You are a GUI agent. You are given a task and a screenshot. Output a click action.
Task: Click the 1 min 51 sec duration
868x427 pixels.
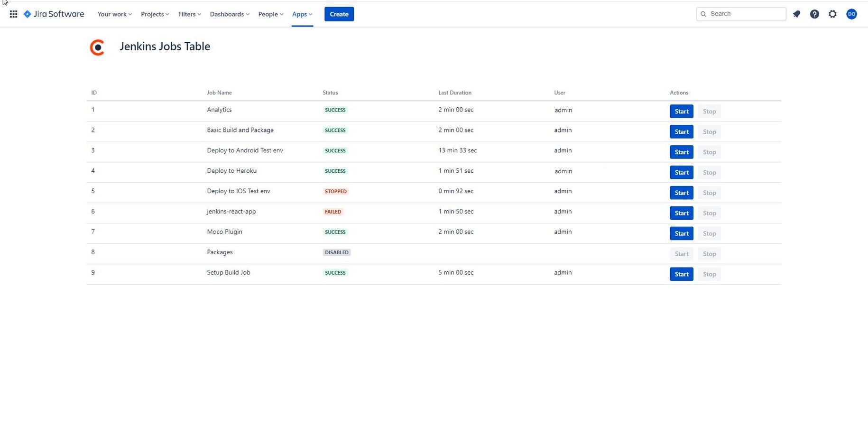tap(456, 171)
